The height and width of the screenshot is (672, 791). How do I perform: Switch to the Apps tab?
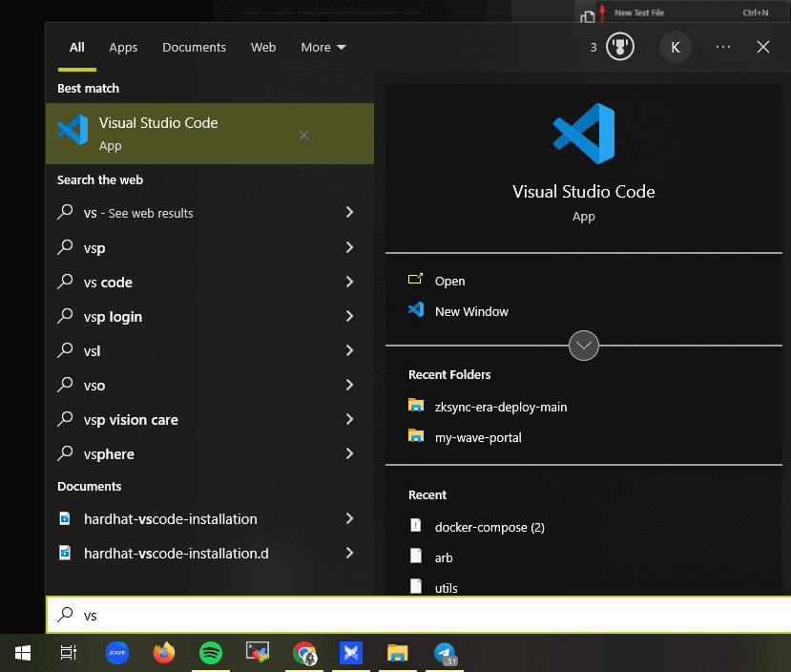(x=123, y=48)
